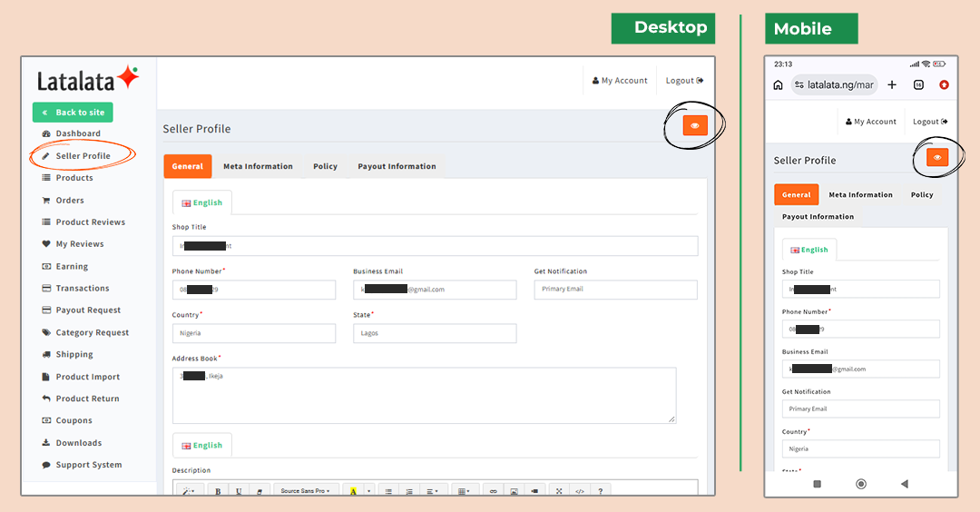Open Coupons in the sidebar
Image resolution: width=980 pixels, height=512 pixels.
pyautogui.click(x=66, y=420)
